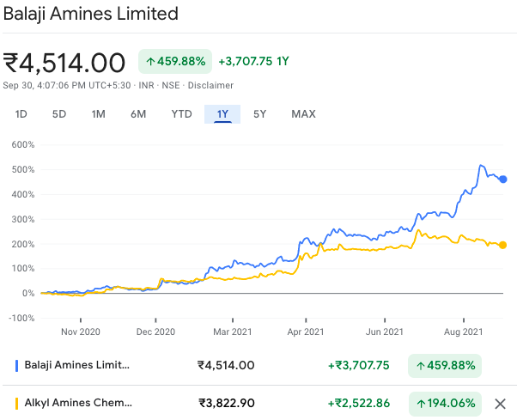
Task: Click the Mar 2021 axis label
Action: coord(233,332)
